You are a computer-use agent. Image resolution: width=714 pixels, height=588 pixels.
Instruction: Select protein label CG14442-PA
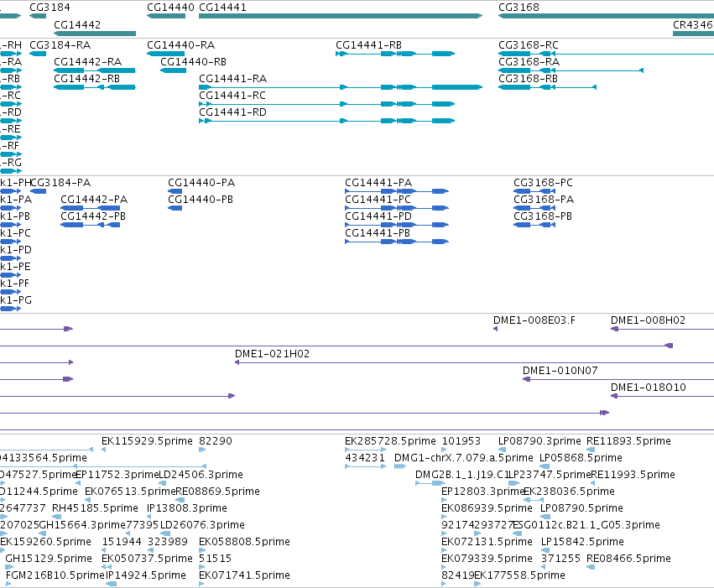(x=94, y=200)
